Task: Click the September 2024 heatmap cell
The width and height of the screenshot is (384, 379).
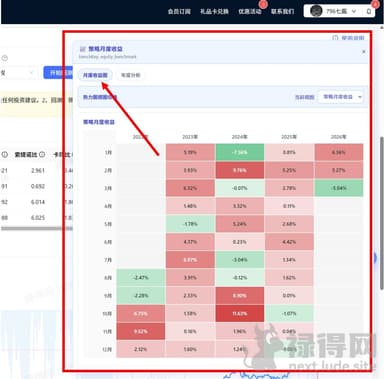Action: (240, 296)
